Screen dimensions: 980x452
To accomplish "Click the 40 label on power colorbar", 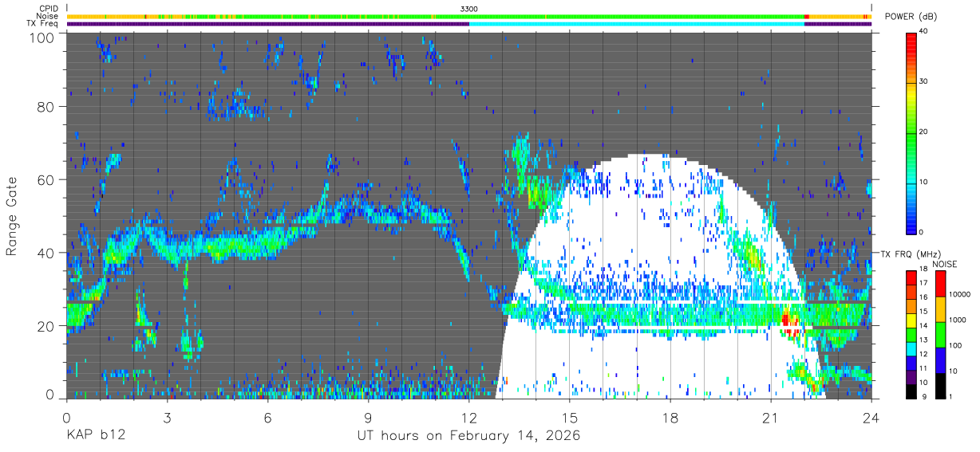I will coord(923,32).
